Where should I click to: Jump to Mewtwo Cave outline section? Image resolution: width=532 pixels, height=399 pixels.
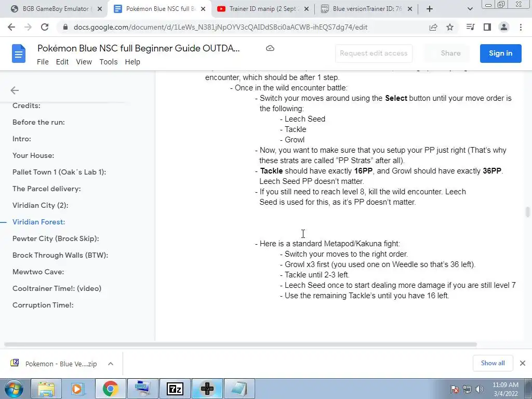38,272
